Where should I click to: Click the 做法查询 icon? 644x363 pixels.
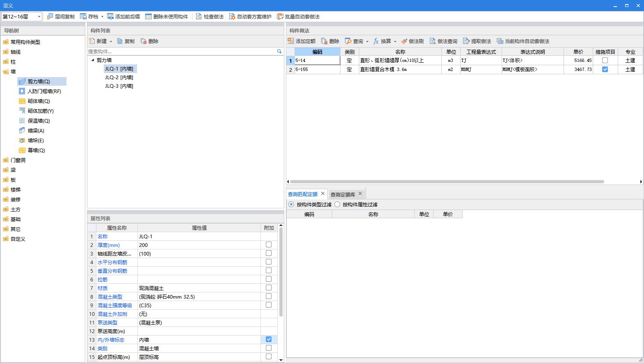[433, 41]
